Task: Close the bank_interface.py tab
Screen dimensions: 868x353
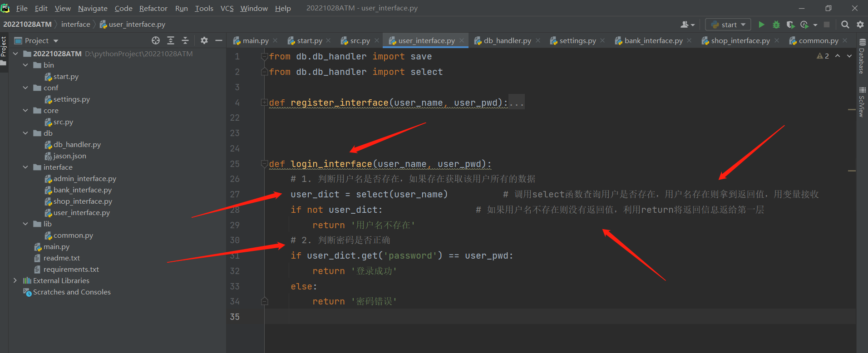Action: coord(689,40)
